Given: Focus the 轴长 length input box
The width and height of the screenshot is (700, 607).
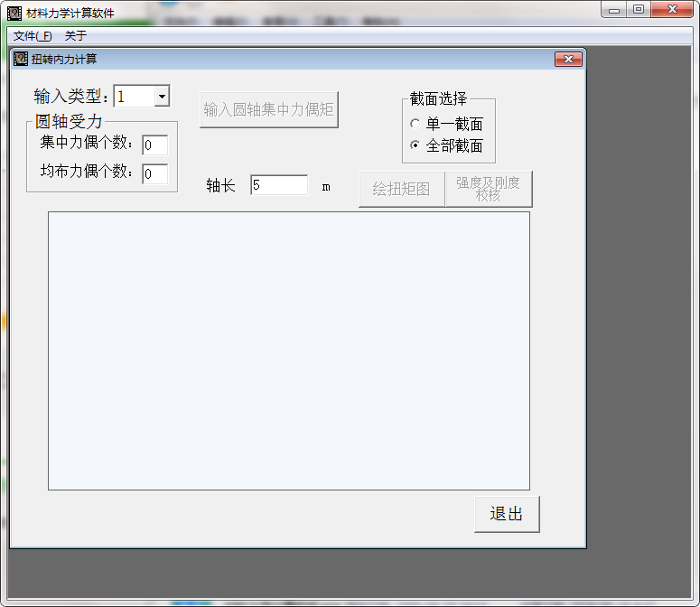Looking at the screenshot, I should click(279, 185).
